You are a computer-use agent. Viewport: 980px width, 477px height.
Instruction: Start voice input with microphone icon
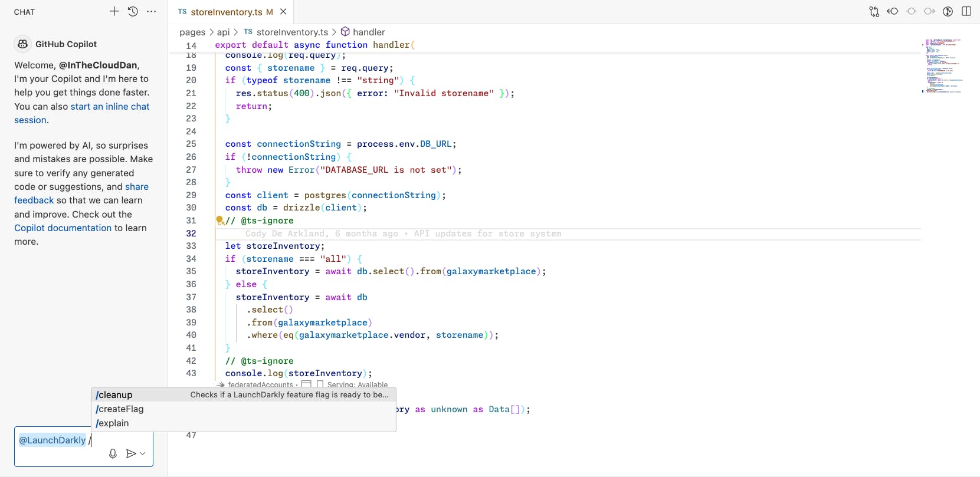113,453
